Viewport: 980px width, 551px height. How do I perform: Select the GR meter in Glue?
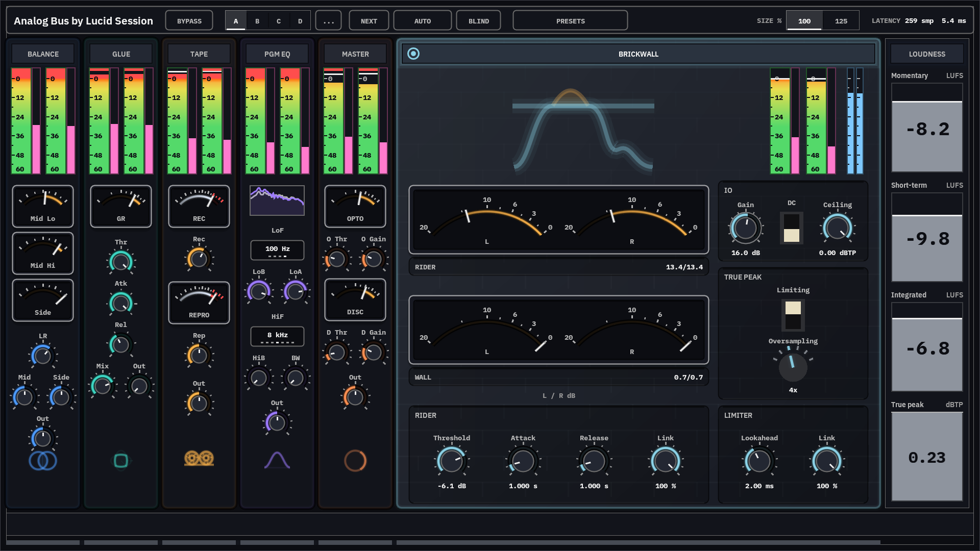coord(121,206)
